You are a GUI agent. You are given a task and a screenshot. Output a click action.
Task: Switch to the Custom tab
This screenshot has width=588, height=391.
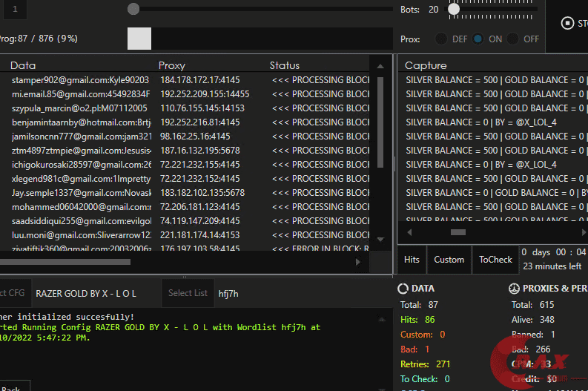tap(449, 260)
